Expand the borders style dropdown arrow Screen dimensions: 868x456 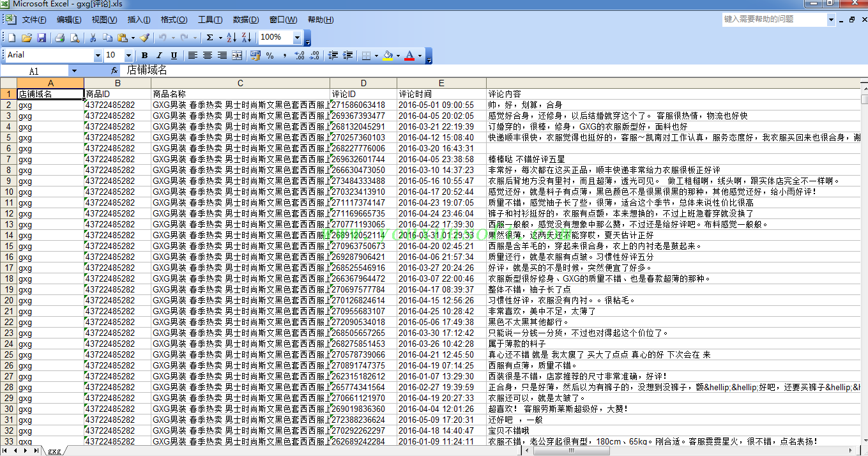[x=376, y=56]
